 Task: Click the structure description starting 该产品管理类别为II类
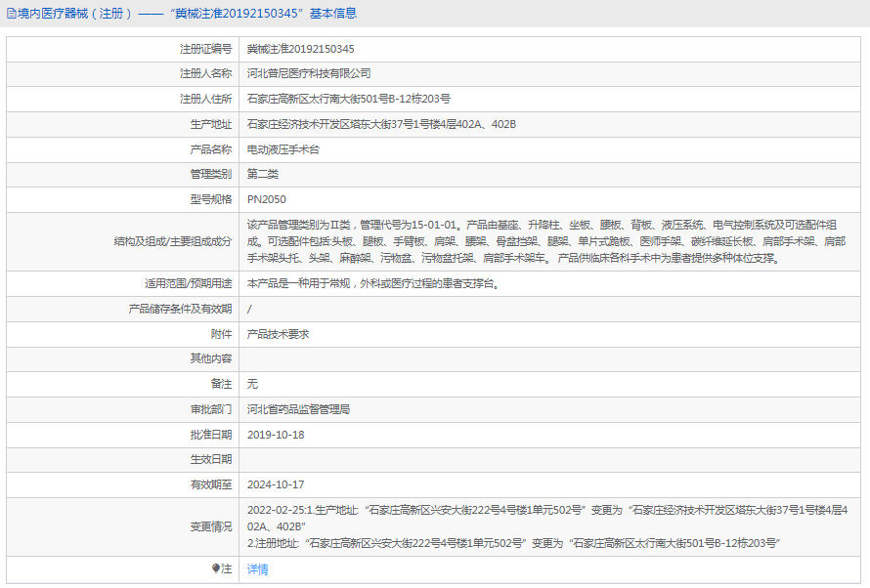546,241
